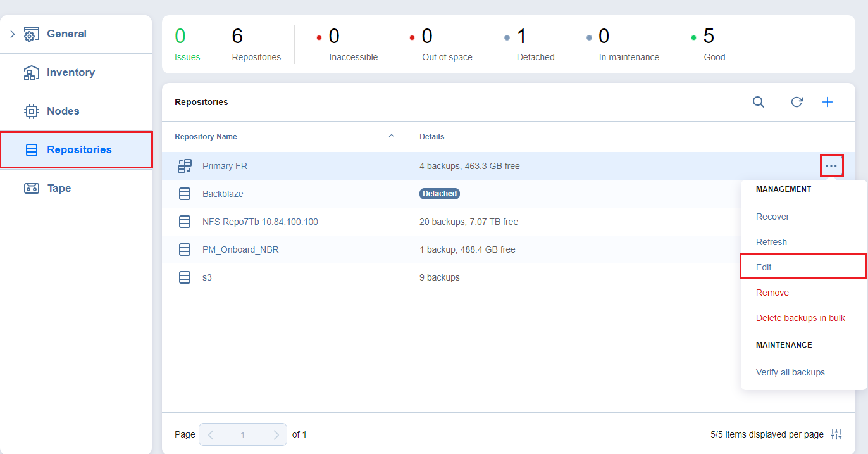Choose Recover in the context menu

[x=772, y=217]
